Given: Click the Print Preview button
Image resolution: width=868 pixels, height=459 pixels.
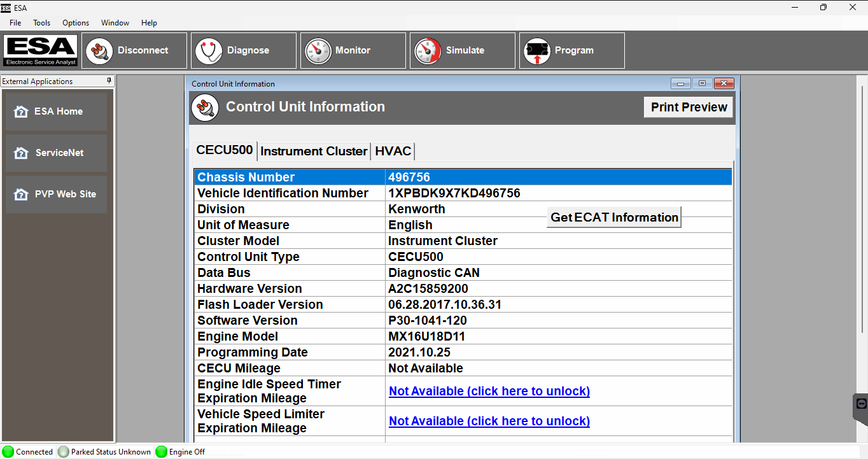Looking at the screenshot, I should click(x=688, y=107).
